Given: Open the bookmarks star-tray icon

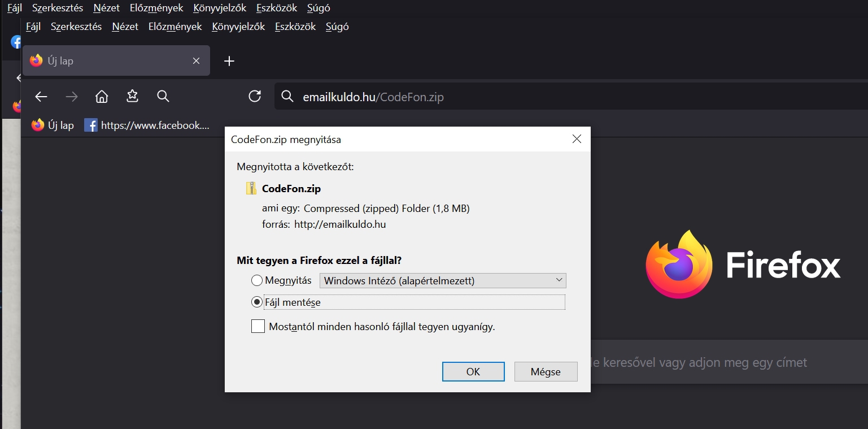Looking at the screenshot, I should [132, 97].
